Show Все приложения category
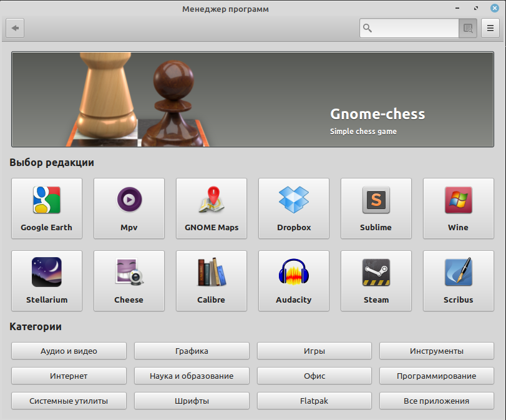This screenshot has height=420, width=506. [x=437, y=401]
